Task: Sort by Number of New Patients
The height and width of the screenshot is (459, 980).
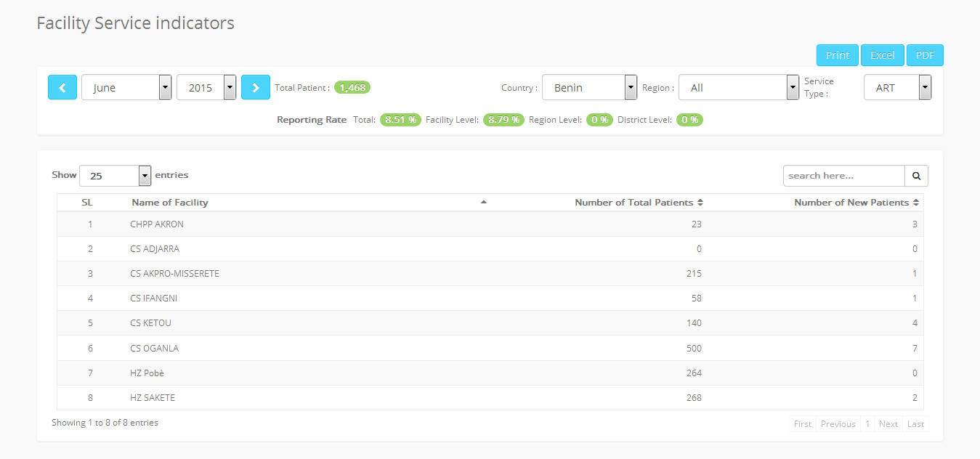Action: 857,203
